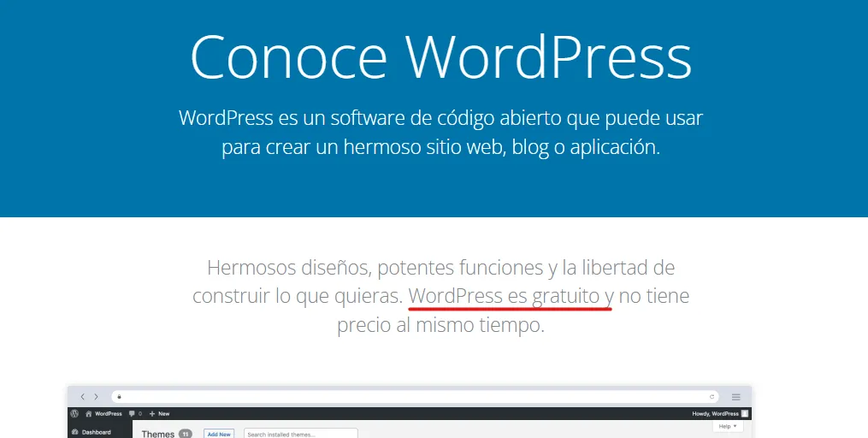Click the themes count badge 11

click(x=185, y=434)
